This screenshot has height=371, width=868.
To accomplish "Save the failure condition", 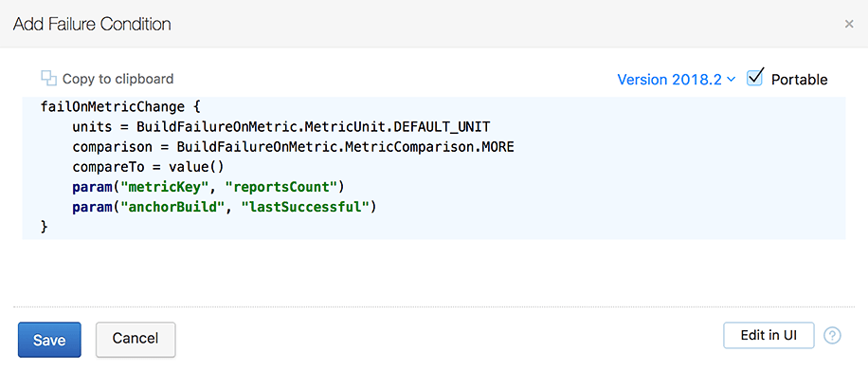I will point(49,340).
